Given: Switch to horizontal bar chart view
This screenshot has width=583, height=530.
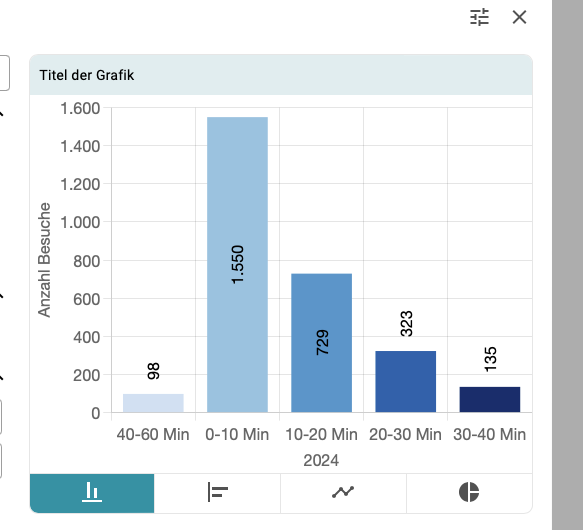Looking at the screenshot, I should coord(218,493).
